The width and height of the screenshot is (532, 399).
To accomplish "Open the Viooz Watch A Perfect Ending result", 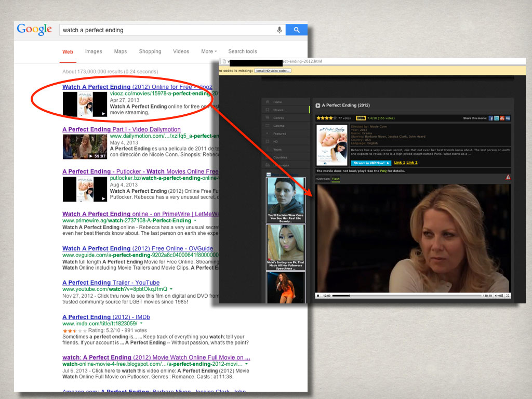I will [137, 87].
